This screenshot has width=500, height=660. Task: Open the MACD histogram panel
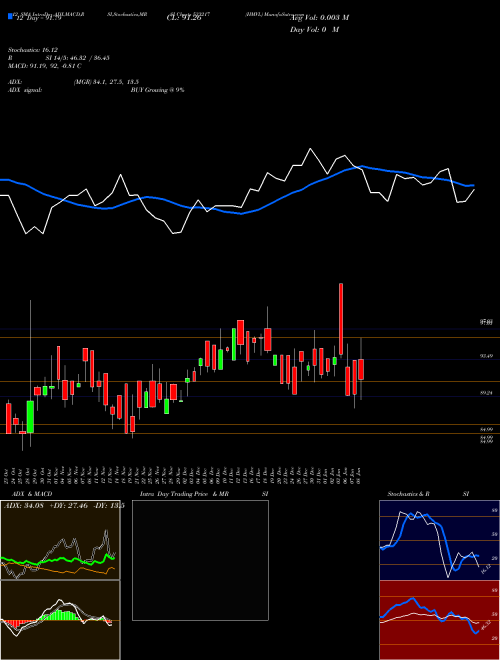point(60,620)
